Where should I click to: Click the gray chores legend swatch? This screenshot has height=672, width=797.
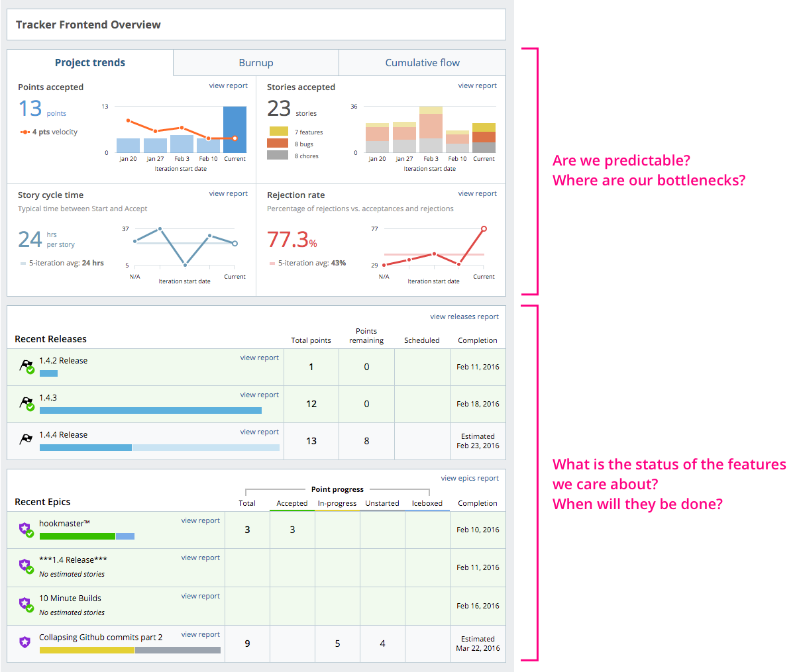tap(278, 155)
